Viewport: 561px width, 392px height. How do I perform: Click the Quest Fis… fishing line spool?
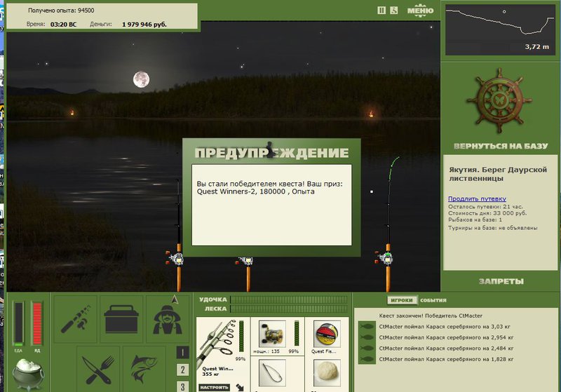[x=327, y=334]
